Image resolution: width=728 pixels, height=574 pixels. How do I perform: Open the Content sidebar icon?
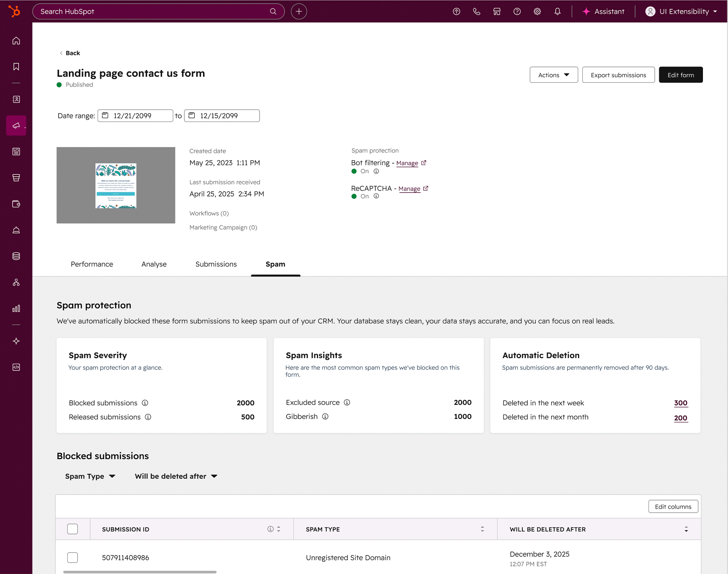(16, 151)
